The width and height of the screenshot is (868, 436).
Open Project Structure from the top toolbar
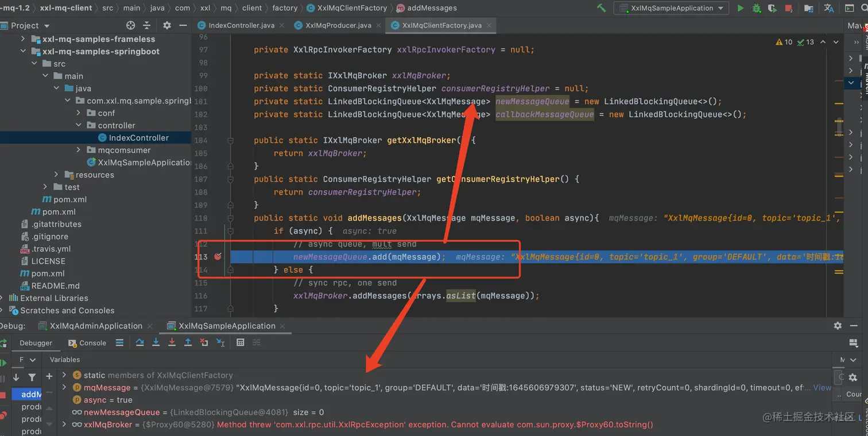808,8
